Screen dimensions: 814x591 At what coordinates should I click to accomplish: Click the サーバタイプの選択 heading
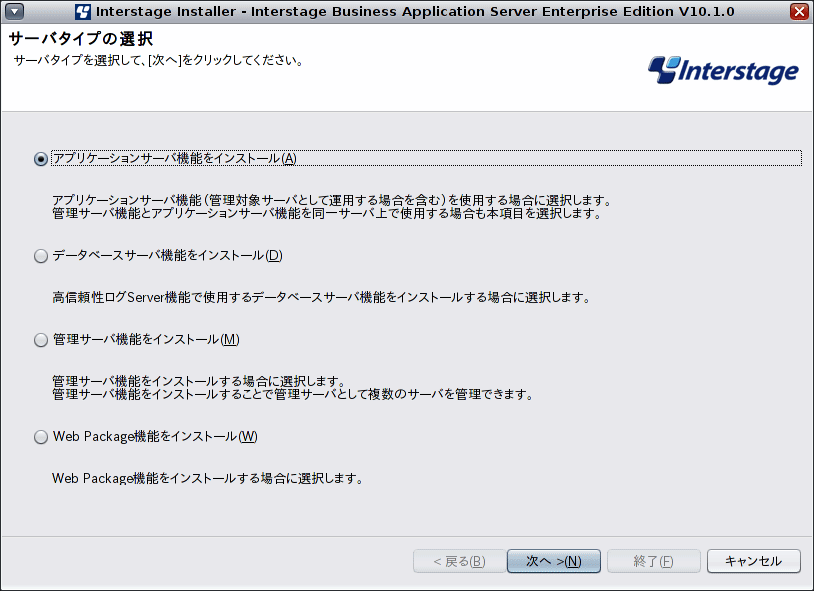(x=81, y=39)
